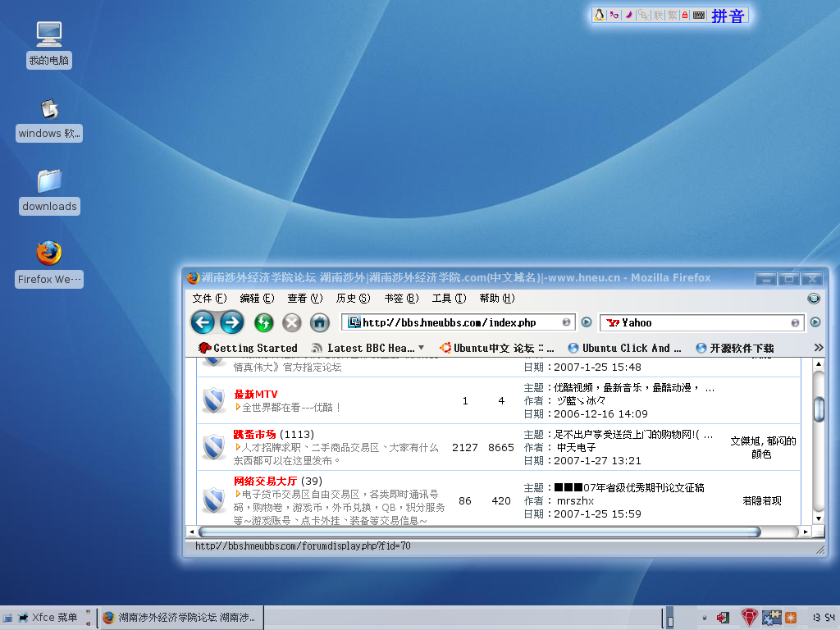Screen dimensions: 840x630
Task: Open the 跳蚤市场 forum link
Action: [x=255, y=435]
